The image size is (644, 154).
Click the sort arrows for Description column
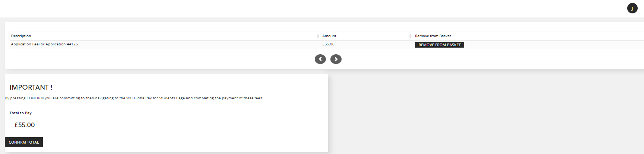pyautogui.click(x=318, y=36)
